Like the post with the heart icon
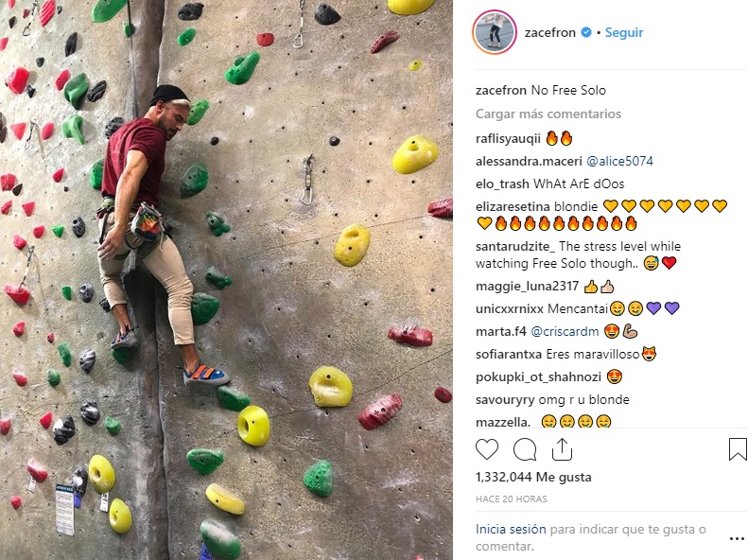Image resolution: width=748 pixels, height=560 pixels. coord(487,449)
